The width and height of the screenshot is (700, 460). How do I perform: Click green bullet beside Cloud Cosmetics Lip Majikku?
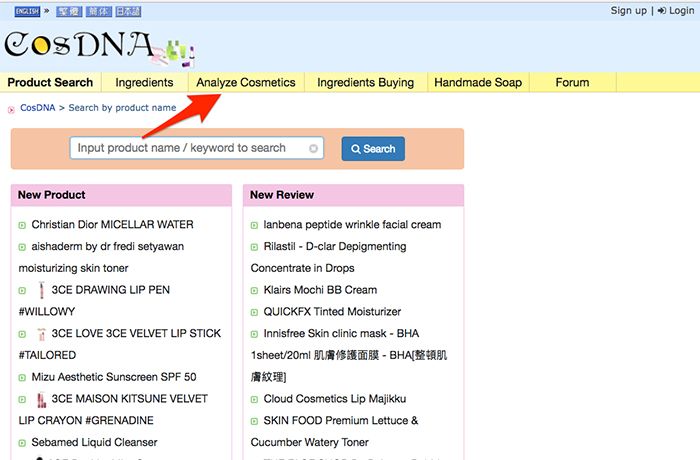(x=254, y=399)
